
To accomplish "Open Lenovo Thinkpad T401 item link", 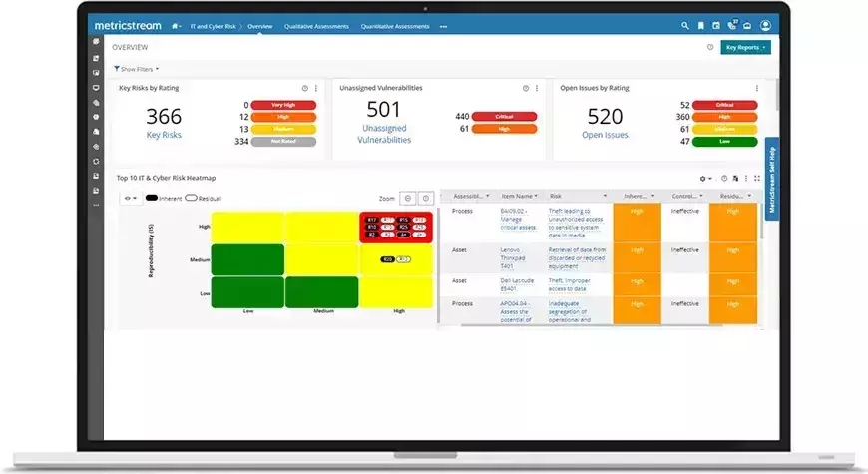I will 513,258.
